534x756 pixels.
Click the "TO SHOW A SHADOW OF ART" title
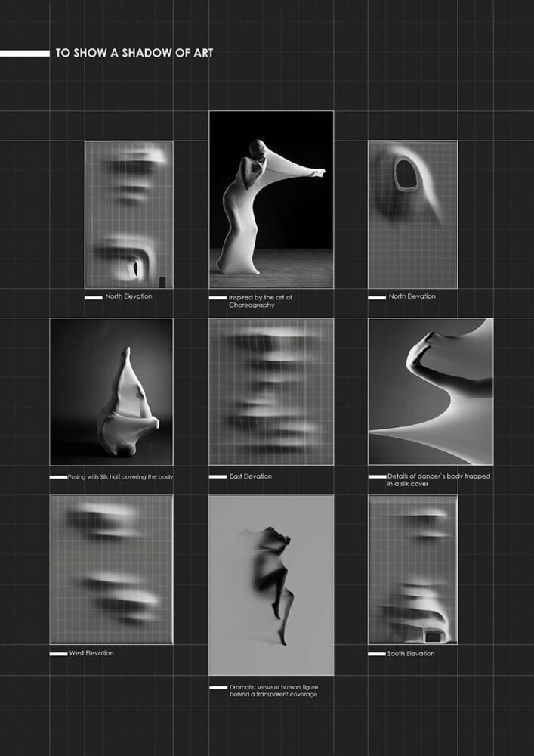(134, 53)
